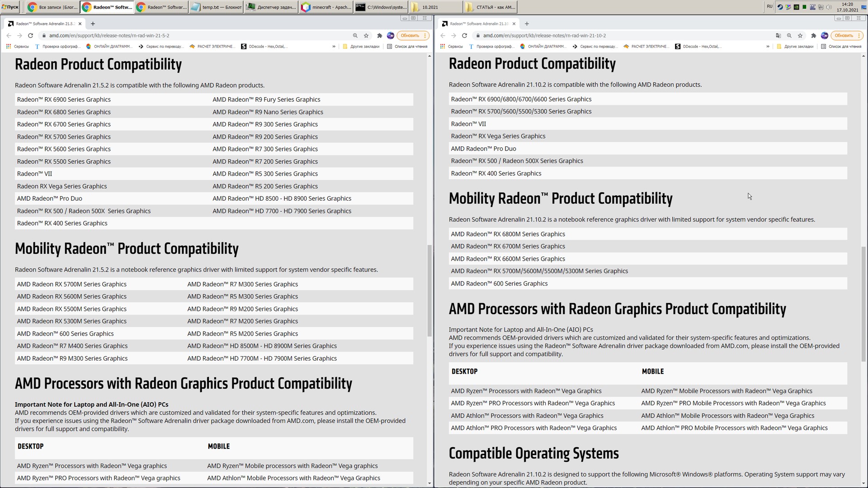Image resolution: width=868 pixels, height=488 pixels.
Task: Reload the left 21.5.2 release notes page
Action: coord(30,36)
